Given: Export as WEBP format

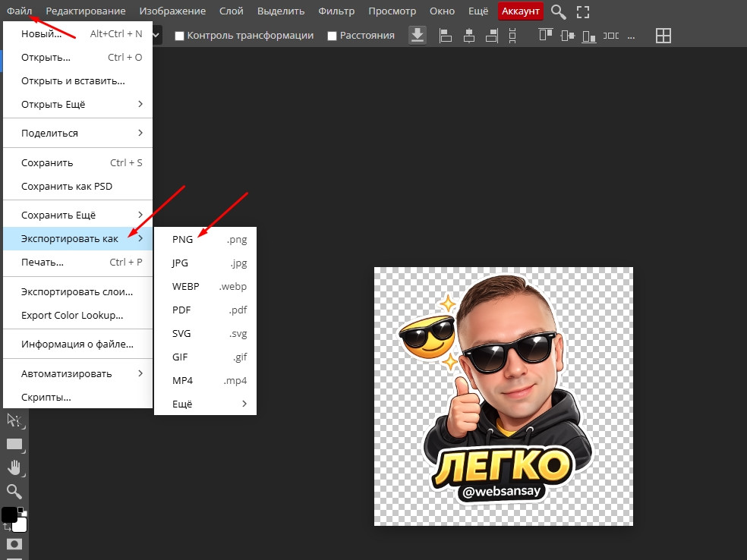Looking at the screenshot, I should pyautogui.click(x=205, y=286).
